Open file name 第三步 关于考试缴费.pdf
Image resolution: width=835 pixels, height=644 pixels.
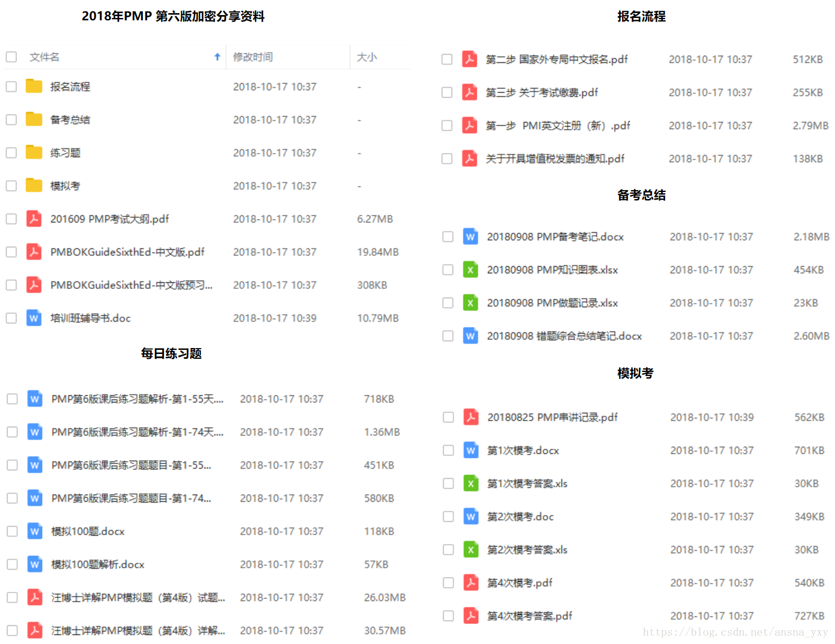coord(542,92)
